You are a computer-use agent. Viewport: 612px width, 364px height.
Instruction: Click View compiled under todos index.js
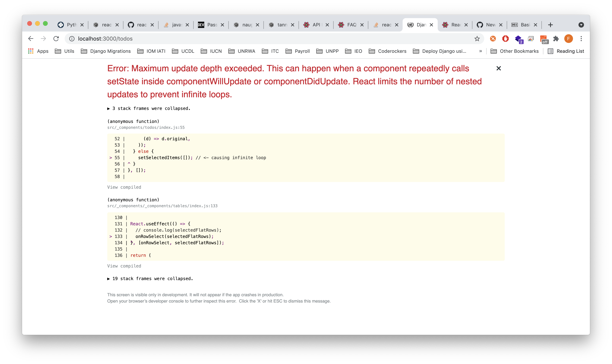[124, 187]
